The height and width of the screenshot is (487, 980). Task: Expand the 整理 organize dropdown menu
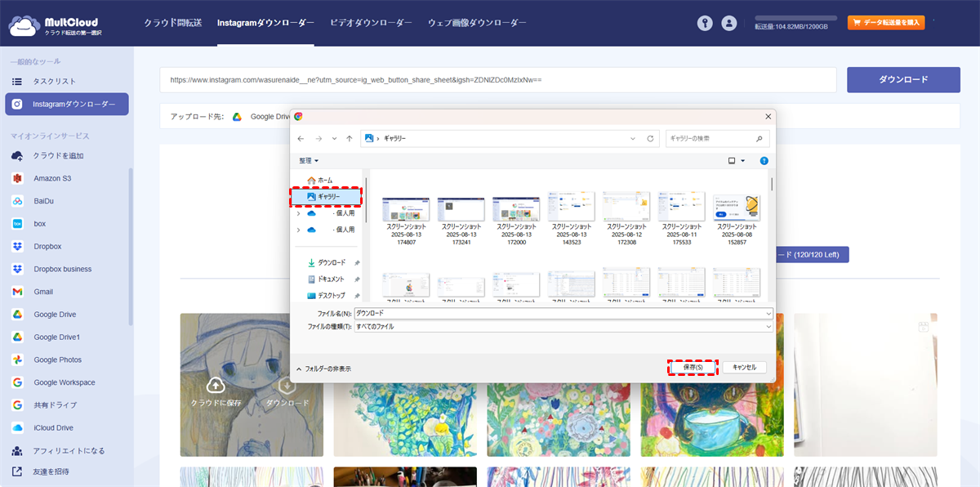[x=309, y=161]
